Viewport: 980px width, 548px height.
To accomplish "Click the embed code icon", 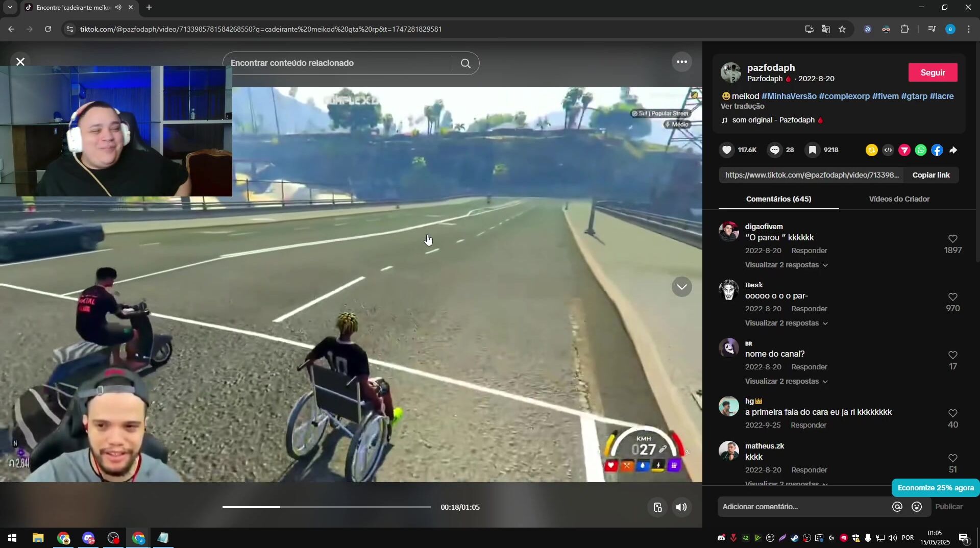I will [888, 150].
